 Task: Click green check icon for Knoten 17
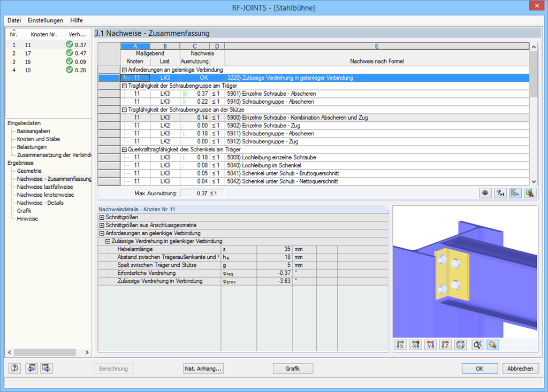pos(69,53)
